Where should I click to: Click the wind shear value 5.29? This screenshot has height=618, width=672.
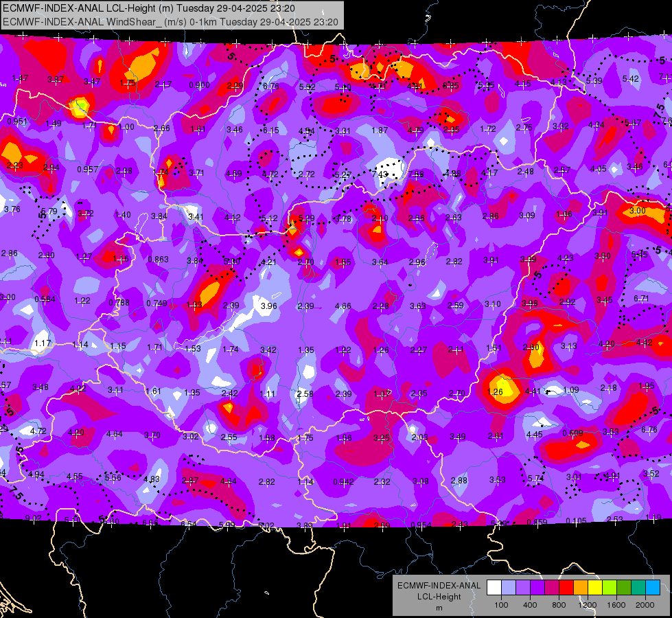point(306,218)
